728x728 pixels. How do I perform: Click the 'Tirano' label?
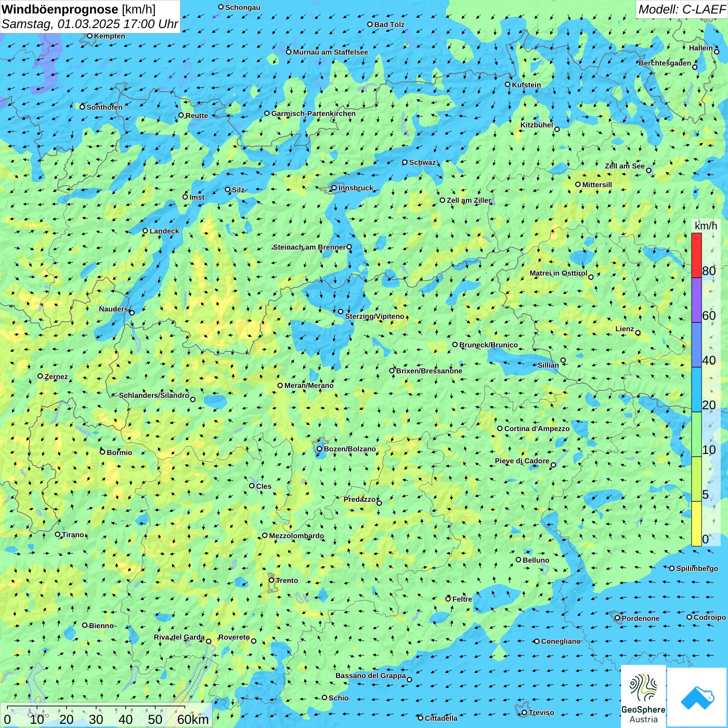click(x=73, y=535)
